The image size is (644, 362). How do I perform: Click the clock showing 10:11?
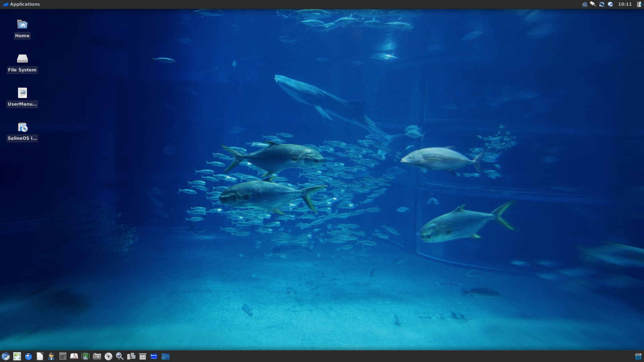(625, 4)
